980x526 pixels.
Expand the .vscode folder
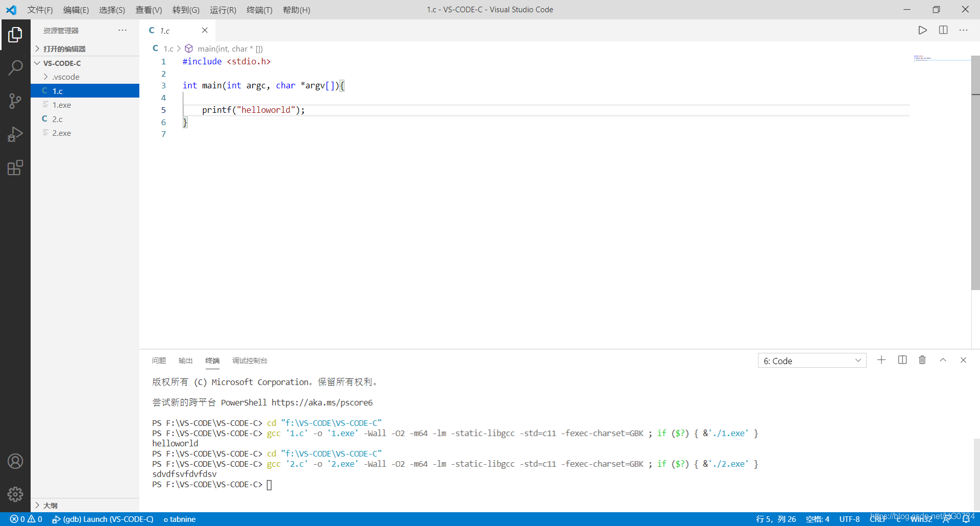coord(85,77)
